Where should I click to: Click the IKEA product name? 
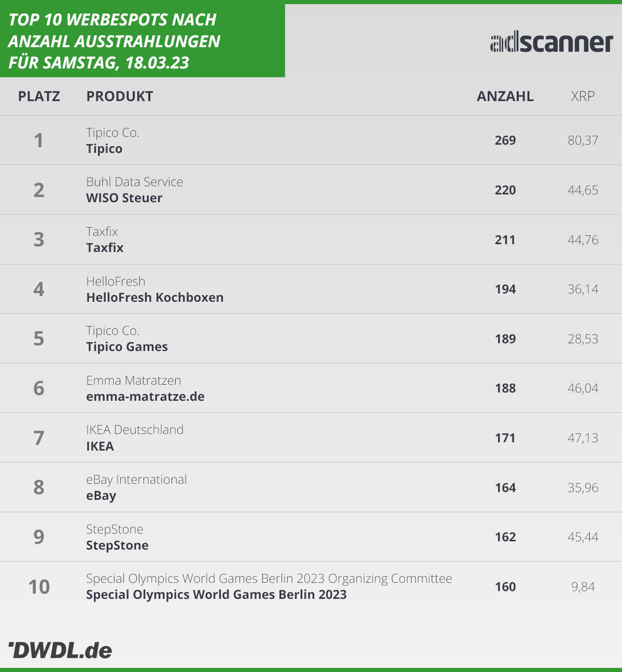point(100,446)
